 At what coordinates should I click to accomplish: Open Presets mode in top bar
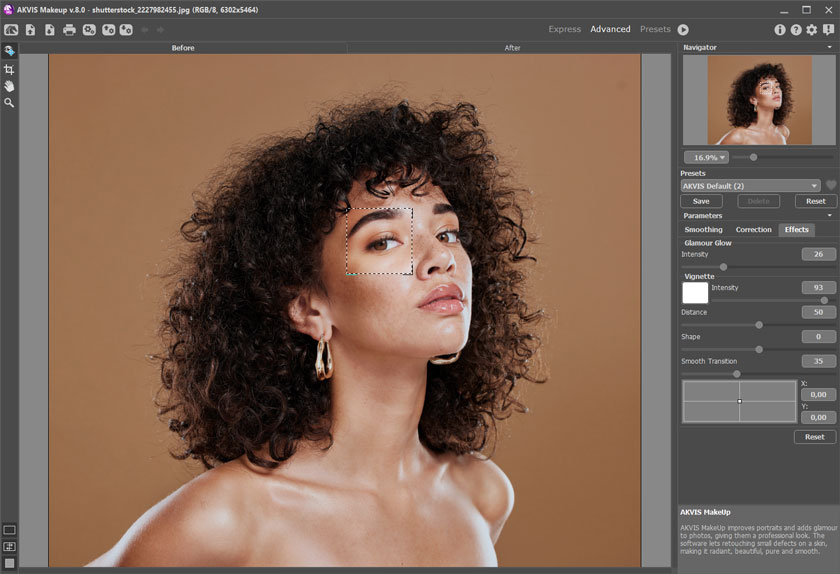click(655, 29)
